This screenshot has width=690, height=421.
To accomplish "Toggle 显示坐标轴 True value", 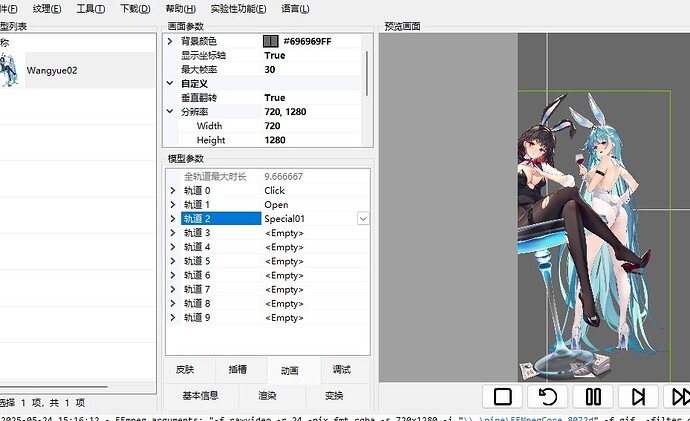I will pos(275,55).
